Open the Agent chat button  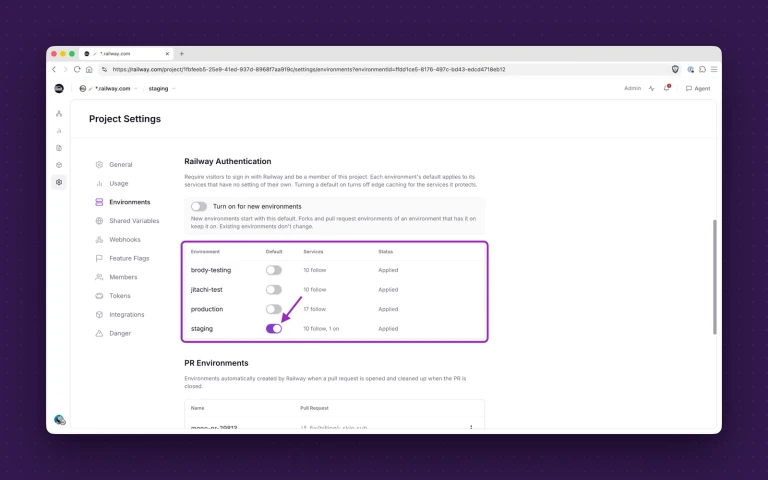coord(698,89)
